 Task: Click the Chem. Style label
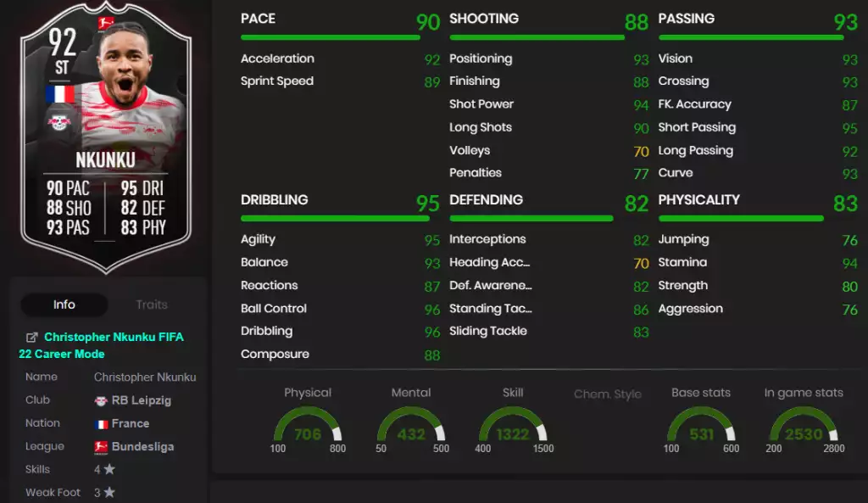pos(607,394)
